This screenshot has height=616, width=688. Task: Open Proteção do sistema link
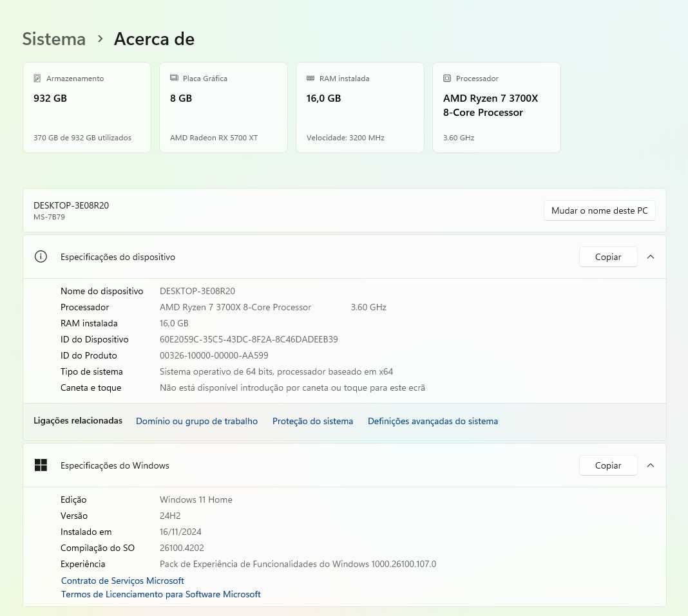point(312,421)
